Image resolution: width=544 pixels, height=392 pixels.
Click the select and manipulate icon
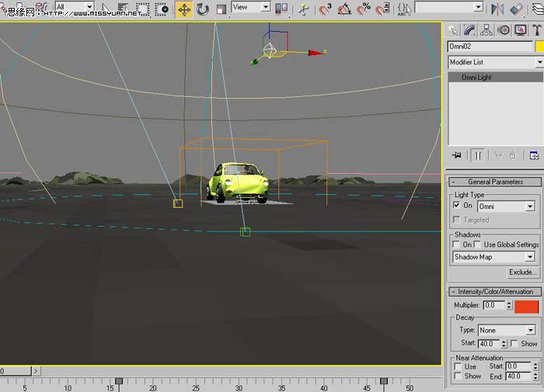[304, 10]
